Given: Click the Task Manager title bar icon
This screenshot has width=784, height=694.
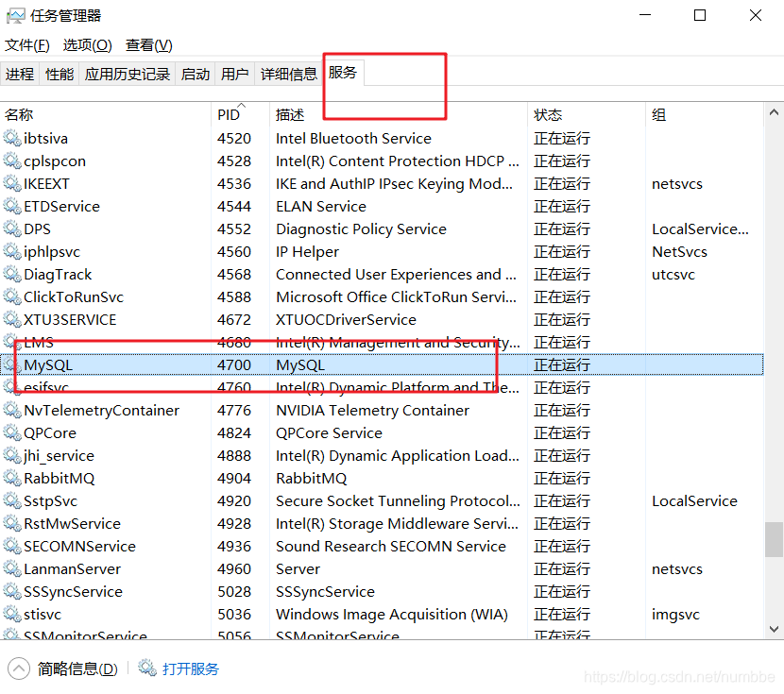Looking at the screenshot, I should (15, 16).
